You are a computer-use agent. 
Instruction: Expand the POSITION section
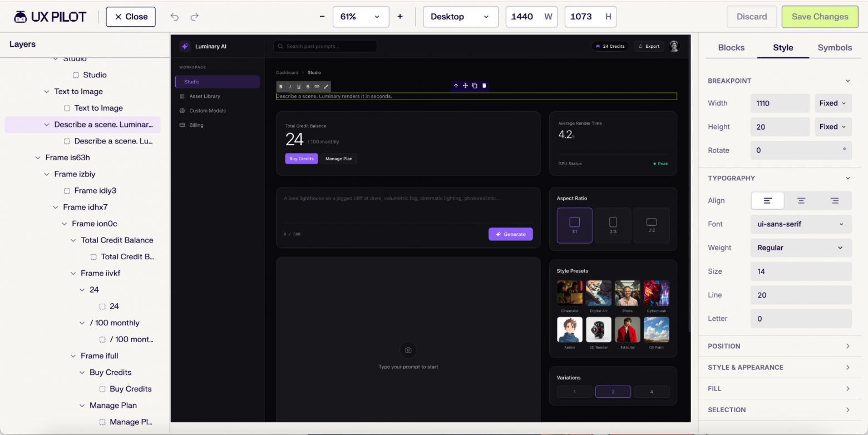coord(780,346)
